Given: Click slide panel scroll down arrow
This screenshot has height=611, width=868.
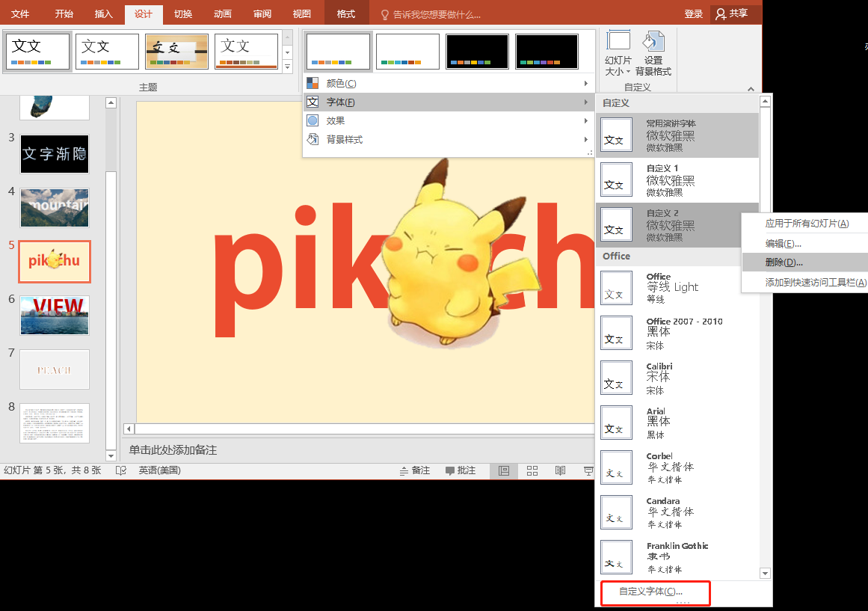Looking at the screenshot, I should (x=111, y=456).
